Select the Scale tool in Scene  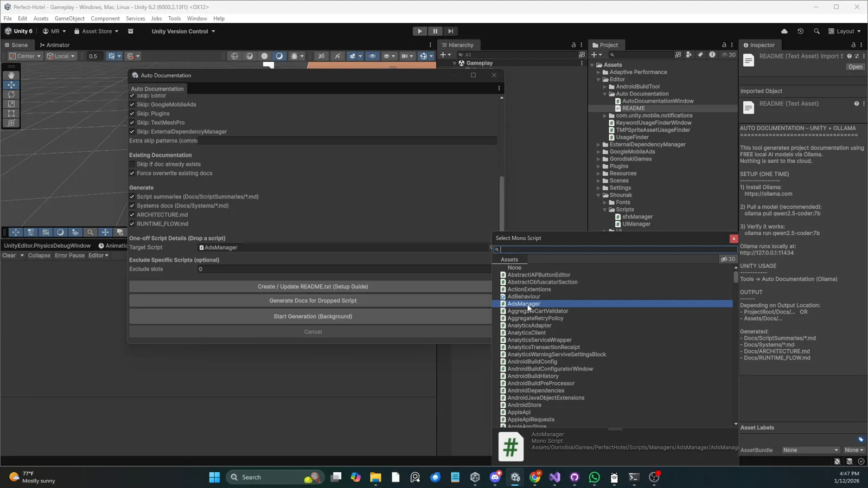pos(11,104)
